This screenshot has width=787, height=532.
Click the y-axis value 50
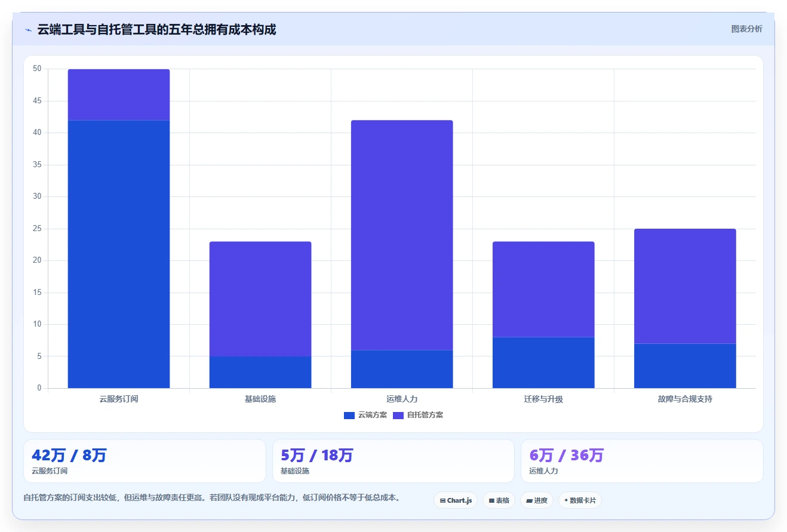pyautogui.click(x=37, y=69)
